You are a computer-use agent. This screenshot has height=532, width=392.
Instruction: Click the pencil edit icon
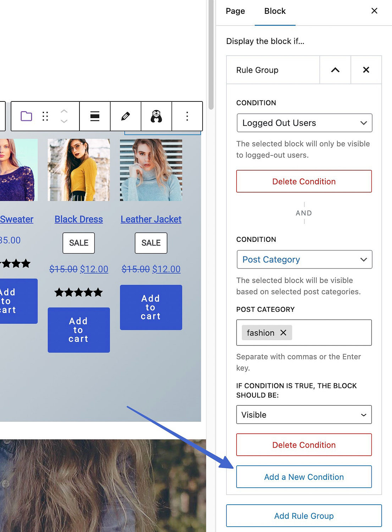point(126,116)
